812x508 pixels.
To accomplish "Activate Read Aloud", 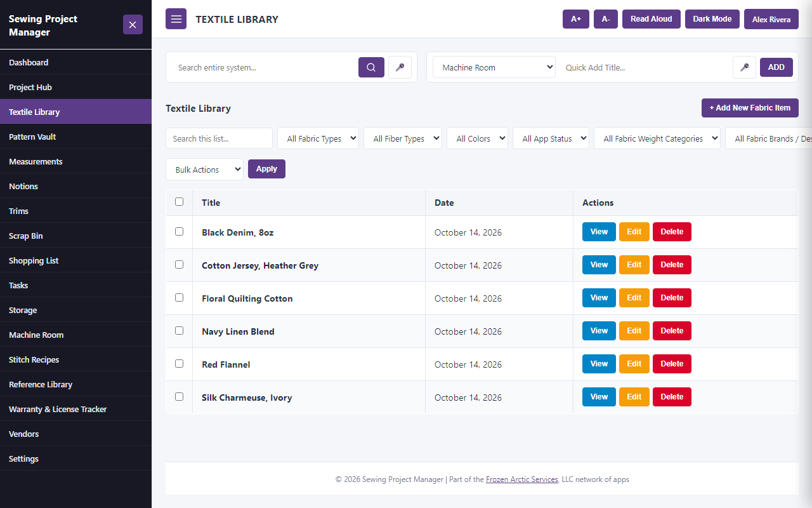I will [652, 19].
